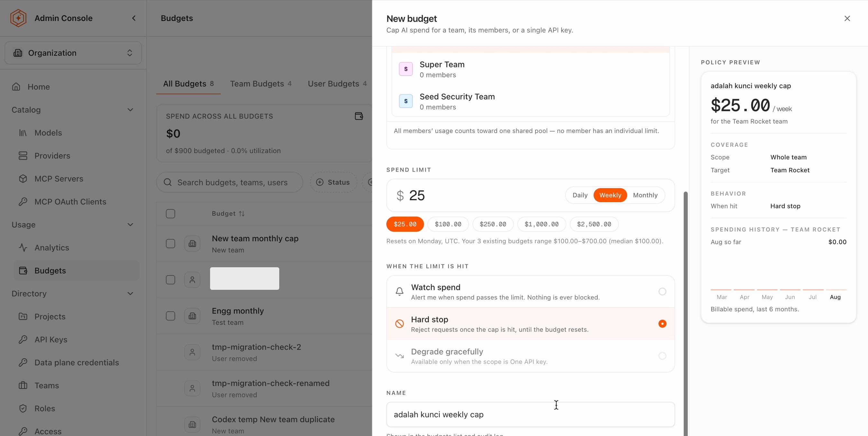Open the MCP Servers cube icon
This screenshot has width=868, height=436.
click(x=23, y=179)
